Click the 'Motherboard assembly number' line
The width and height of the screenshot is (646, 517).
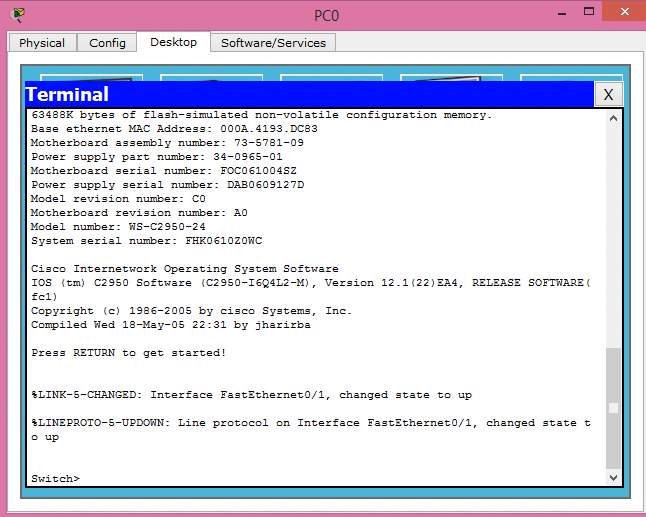167,143
